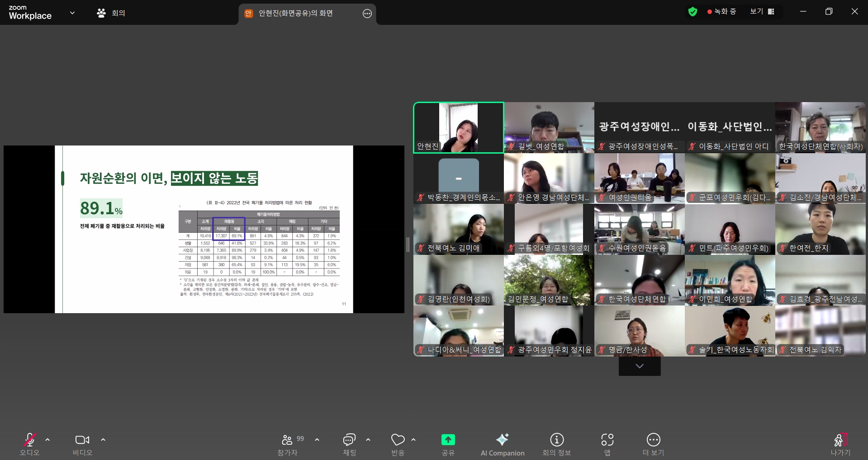
Task: Toggle the video camera on
Action: click(82, 440)
